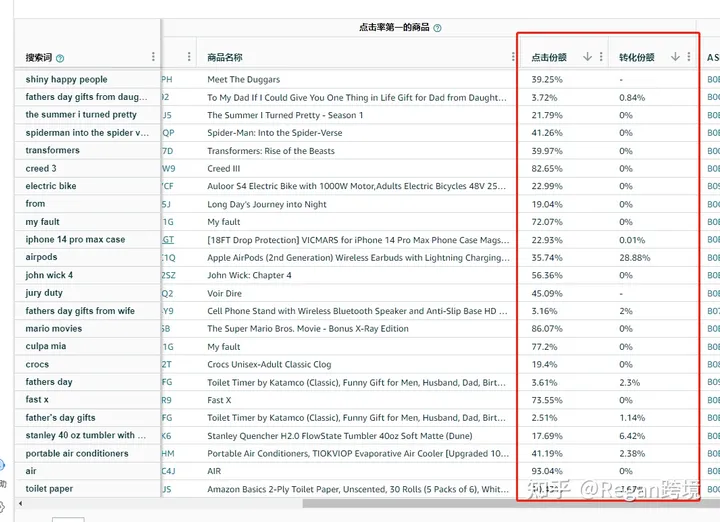Open ASIN link in airpods row
Image resolution: width=720 pixels, height=522 pixels.
(x=168, y=258)
